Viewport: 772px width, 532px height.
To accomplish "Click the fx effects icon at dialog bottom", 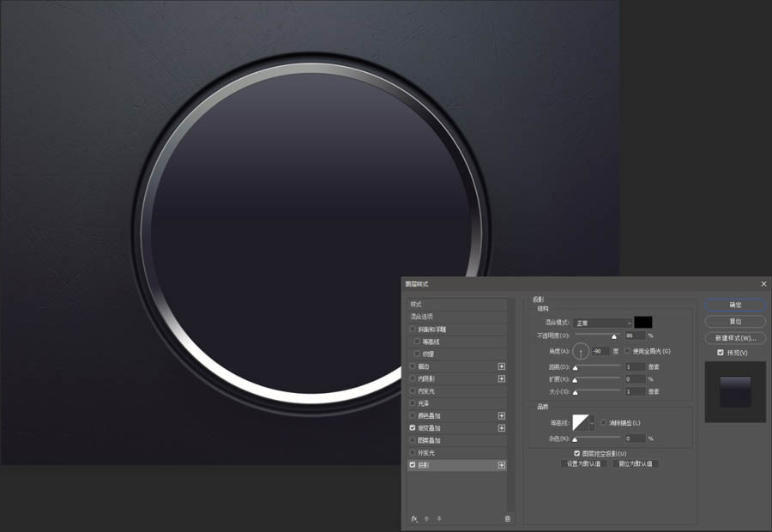I will point(413,518).
